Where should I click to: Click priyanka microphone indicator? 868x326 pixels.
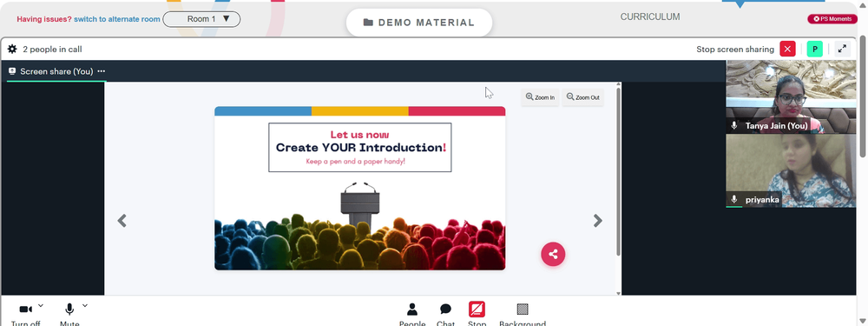click(x=734, y=200)
